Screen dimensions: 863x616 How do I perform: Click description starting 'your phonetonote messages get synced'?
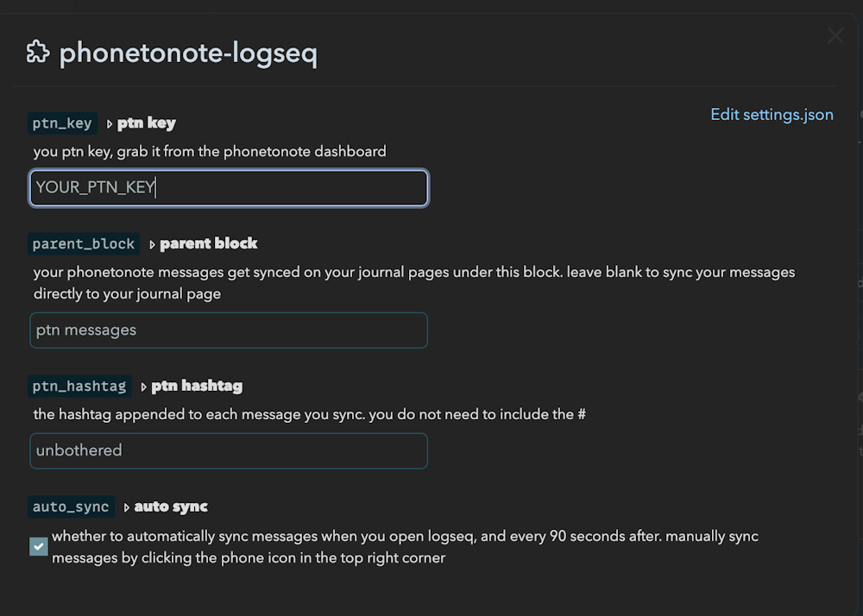[414, 283]
